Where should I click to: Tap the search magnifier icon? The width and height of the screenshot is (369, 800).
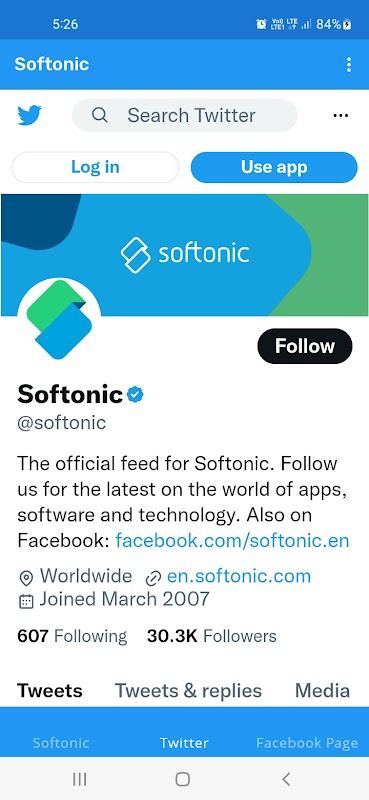(100, 115)
